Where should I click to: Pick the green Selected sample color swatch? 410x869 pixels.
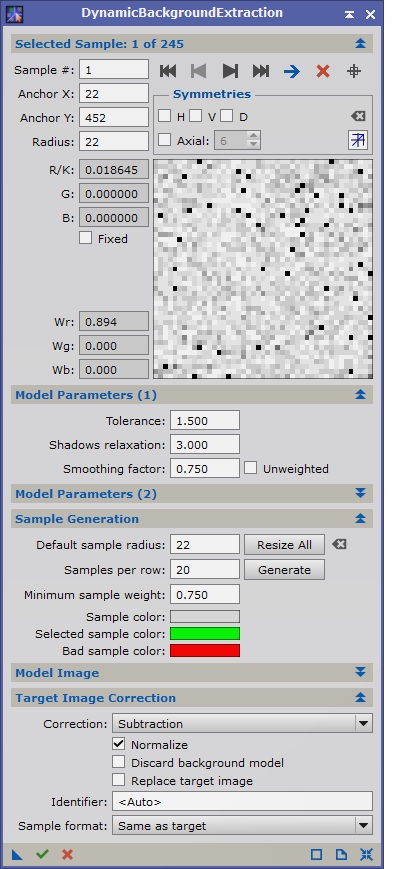pyautogui.click(x=205, y=633)
